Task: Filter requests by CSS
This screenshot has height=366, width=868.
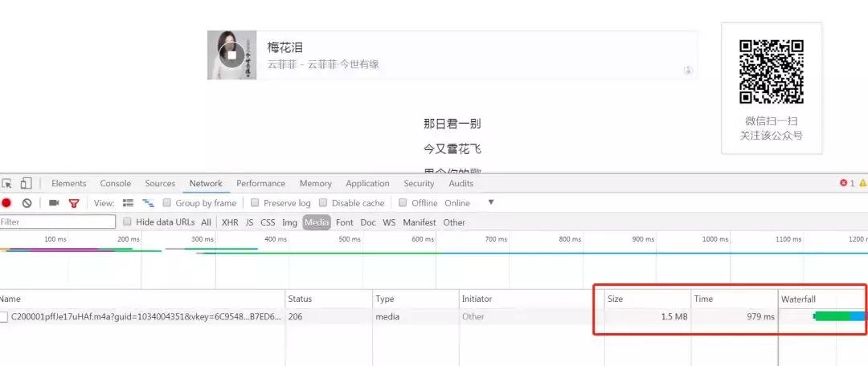Action: (268, 222)
